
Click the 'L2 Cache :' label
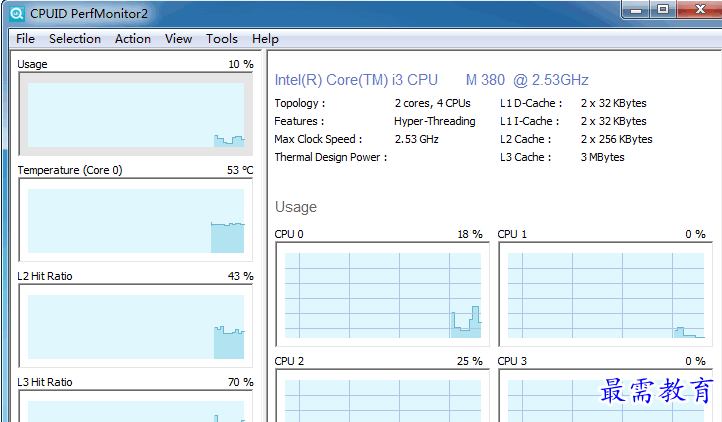(x=525, y=139)
